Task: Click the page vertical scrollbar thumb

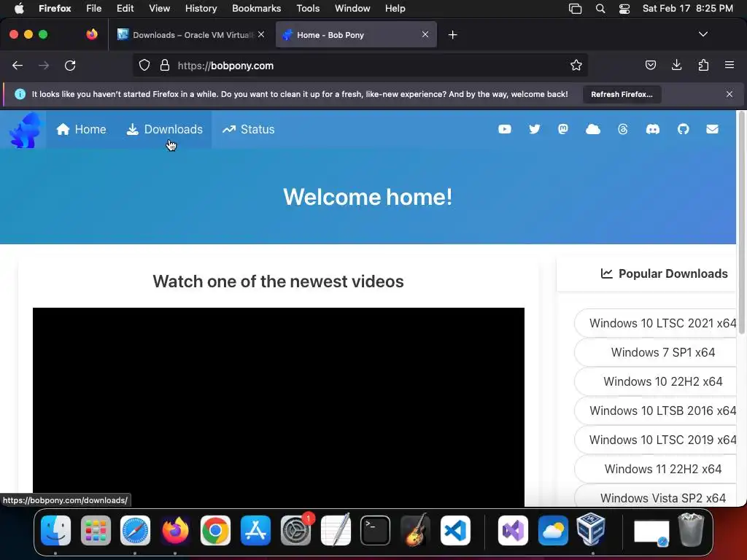Action: (x=741, y=222)
